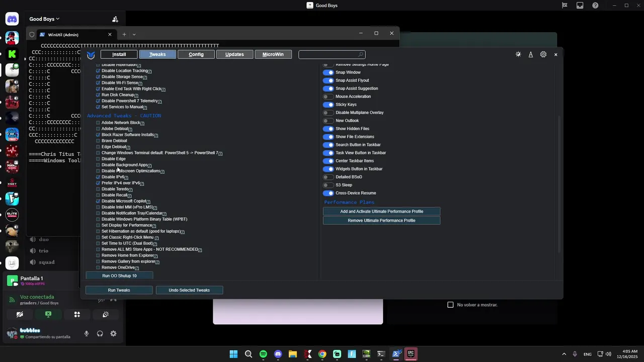The image size is (644, 362).
Task: Check Disable Edge
Action: click(x=98, y=159)
